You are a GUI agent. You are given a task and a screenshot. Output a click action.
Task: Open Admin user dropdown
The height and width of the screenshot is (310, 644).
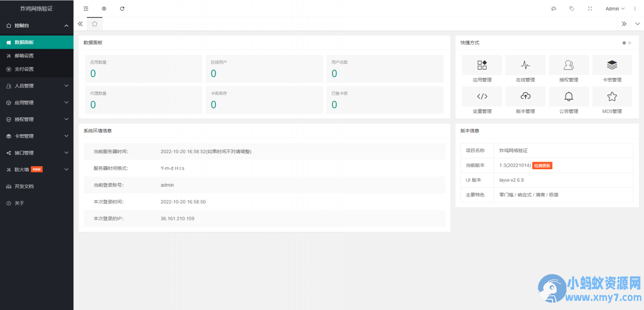click(x=615, y=9)
